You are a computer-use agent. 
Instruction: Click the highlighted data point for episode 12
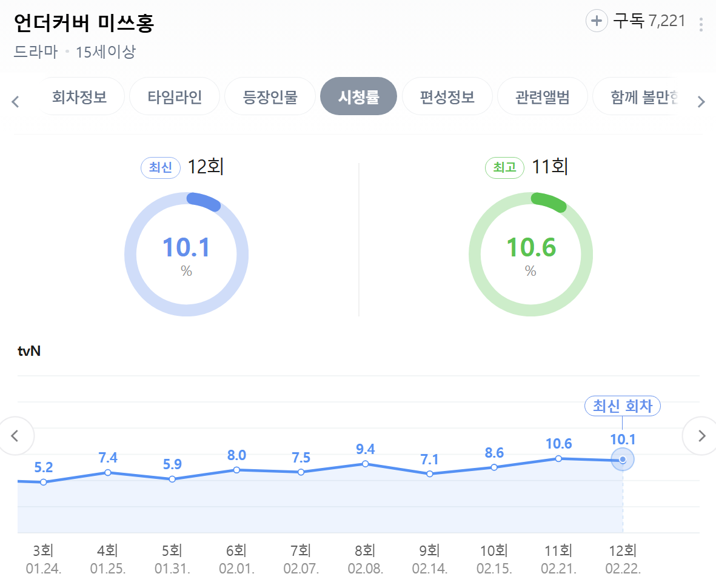click(623, 459)
